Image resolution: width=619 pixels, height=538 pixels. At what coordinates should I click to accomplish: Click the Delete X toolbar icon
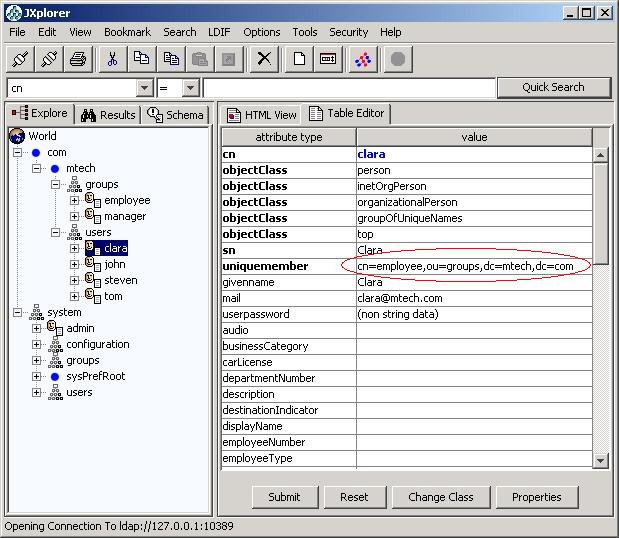(264, 59)
